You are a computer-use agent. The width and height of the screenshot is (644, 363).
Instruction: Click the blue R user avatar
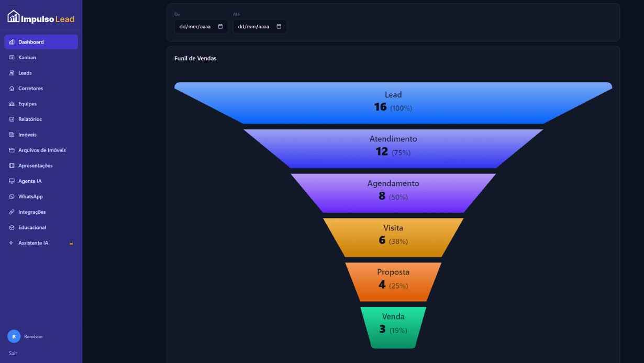[x=14, y=336]
